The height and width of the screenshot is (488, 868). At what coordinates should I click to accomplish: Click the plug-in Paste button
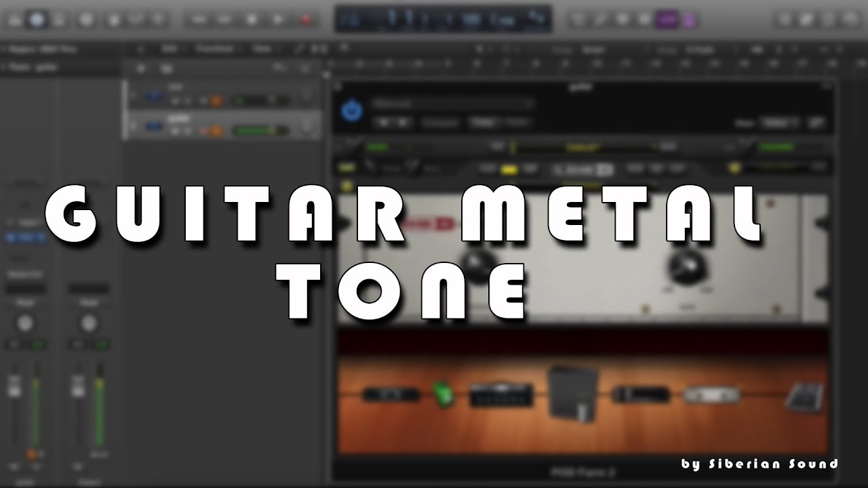pos(517,123)
